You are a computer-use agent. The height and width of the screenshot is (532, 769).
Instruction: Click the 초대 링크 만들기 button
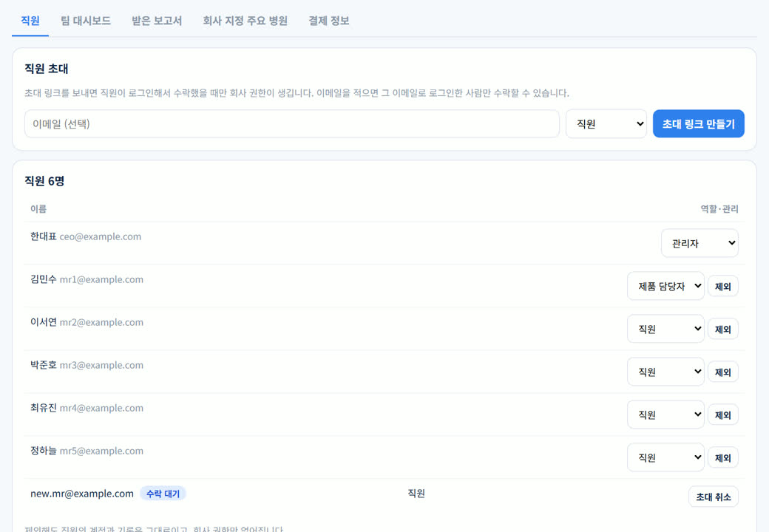click(698, 124)
